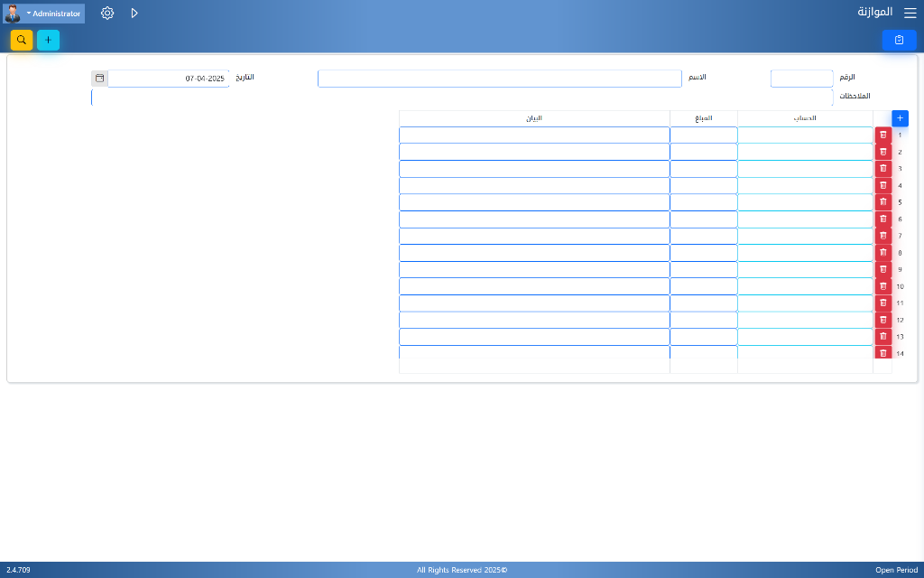Click the الاسم name input field
The height and width of the screenshot is (578, 924).
(x=499, y=79)
